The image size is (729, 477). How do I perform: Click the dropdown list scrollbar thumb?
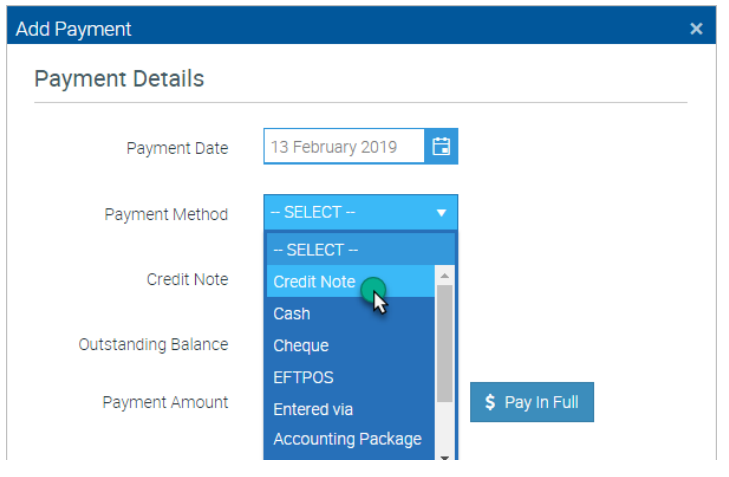tap(444, 344)
